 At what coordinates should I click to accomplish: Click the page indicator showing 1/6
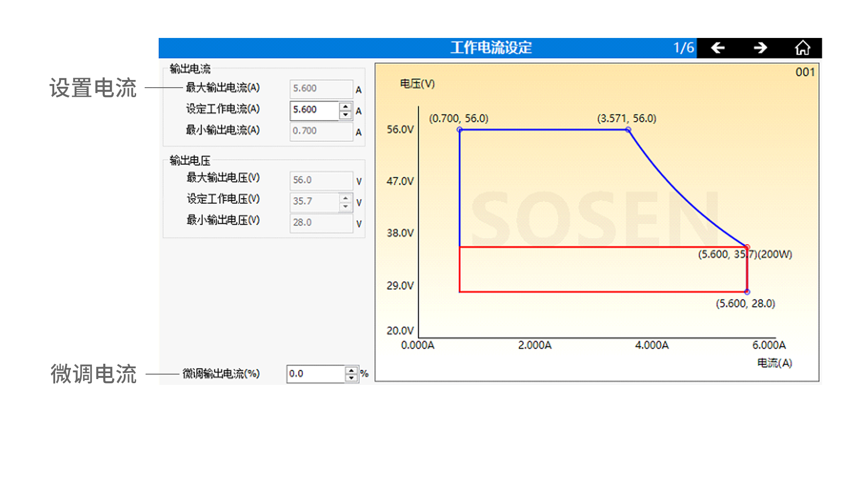click(683, 47)
